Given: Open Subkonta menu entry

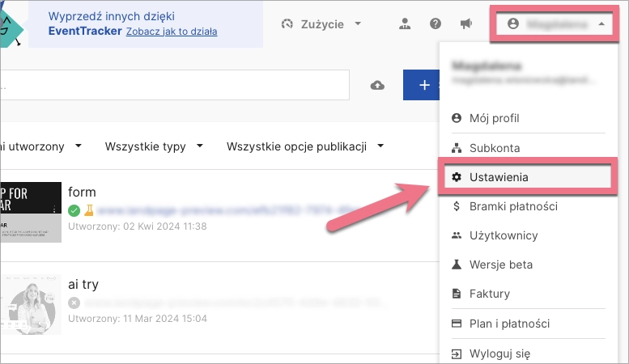Looking at the screenshot, I should 494,148.
